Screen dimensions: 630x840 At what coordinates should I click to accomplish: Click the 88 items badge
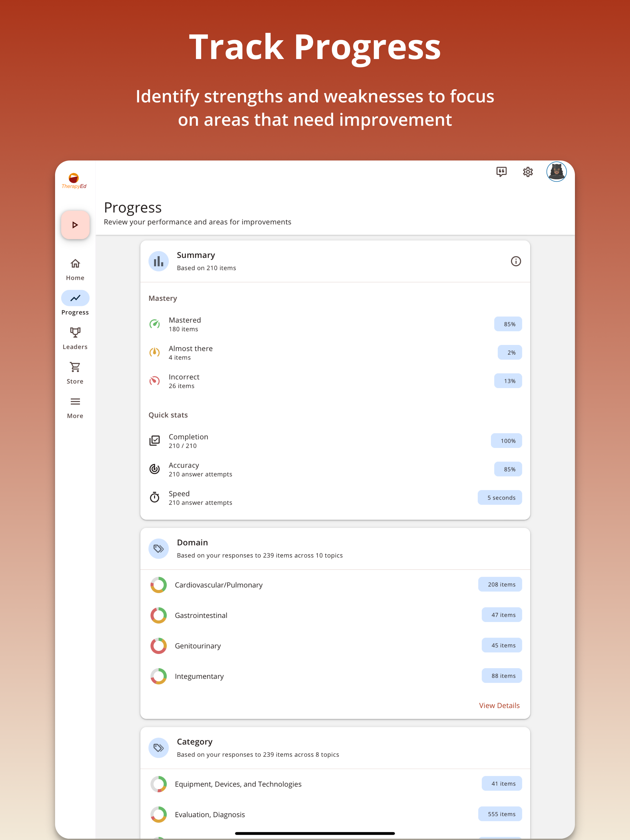[502, 676]
